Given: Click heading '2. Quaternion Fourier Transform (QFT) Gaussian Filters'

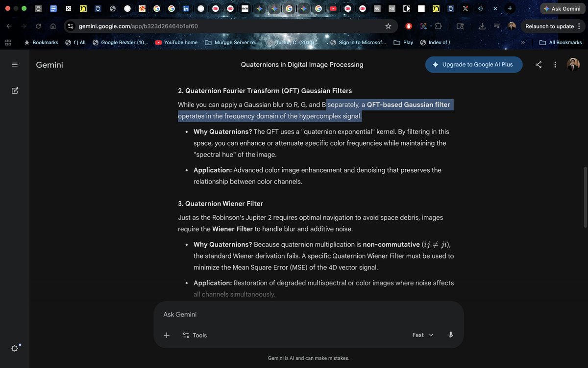Looking at the screenshot, I should [265, 91].
